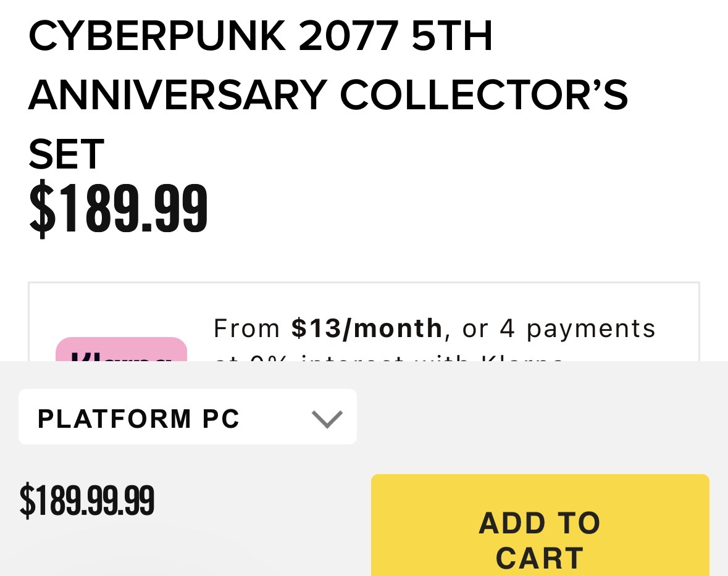Click the yellow Add to Cart button
Image resolution: width=728 pixels, height=576 pixels.
[540, 525]
